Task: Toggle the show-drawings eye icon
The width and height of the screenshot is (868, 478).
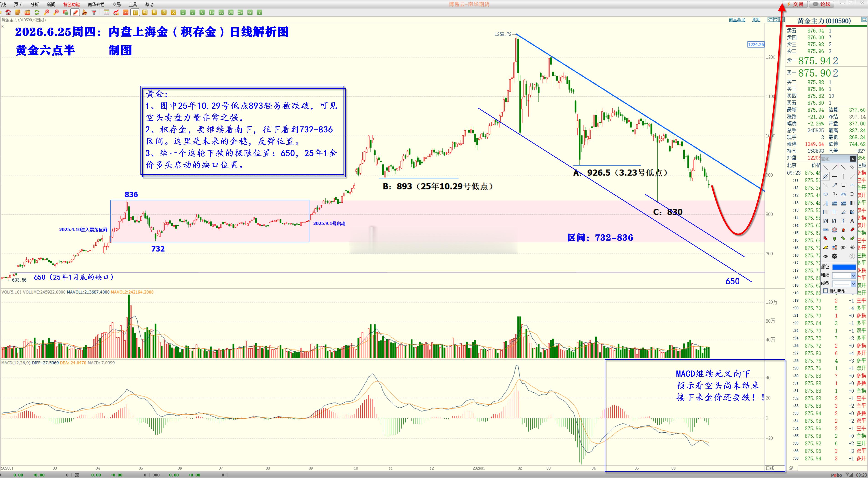Action: [x=826, y=256]
